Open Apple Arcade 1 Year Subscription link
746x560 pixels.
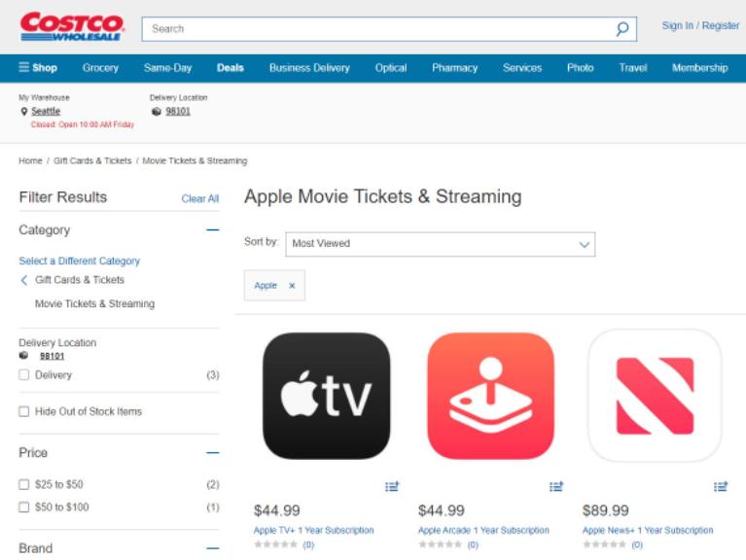coord(483,530)
